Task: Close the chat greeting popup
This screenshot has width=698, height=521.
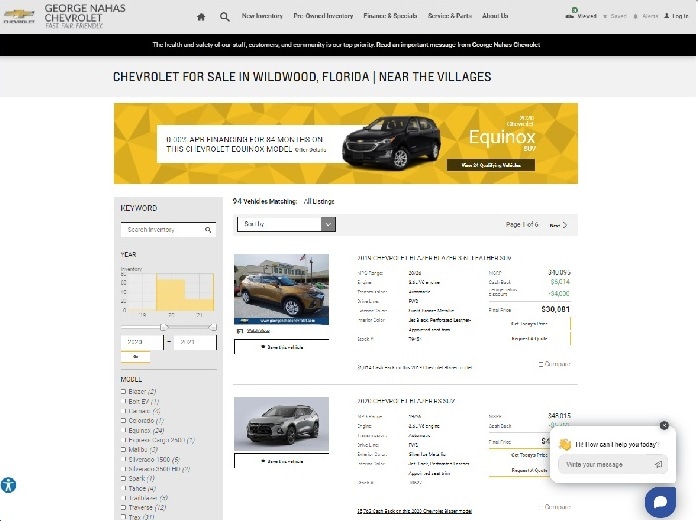Action: click(664, 425)
